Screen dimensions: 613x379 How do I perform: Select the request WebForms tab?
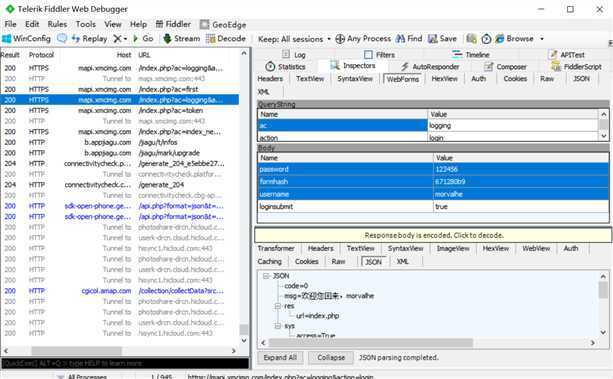tap(403, 79)
